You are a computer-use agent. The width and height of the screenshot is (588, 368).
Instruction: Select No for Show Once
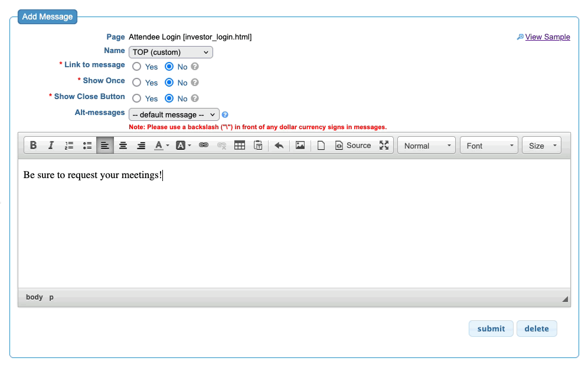[x=169, y=83]
